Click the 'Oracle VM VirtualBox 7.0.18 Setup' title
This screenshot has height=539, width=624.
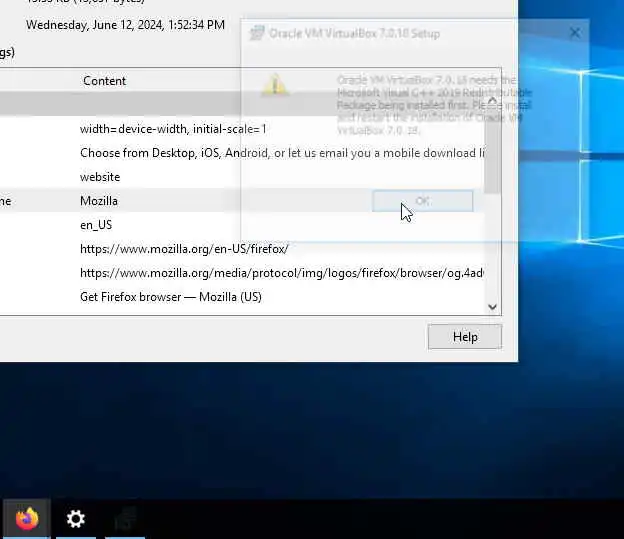click(355, 33)
